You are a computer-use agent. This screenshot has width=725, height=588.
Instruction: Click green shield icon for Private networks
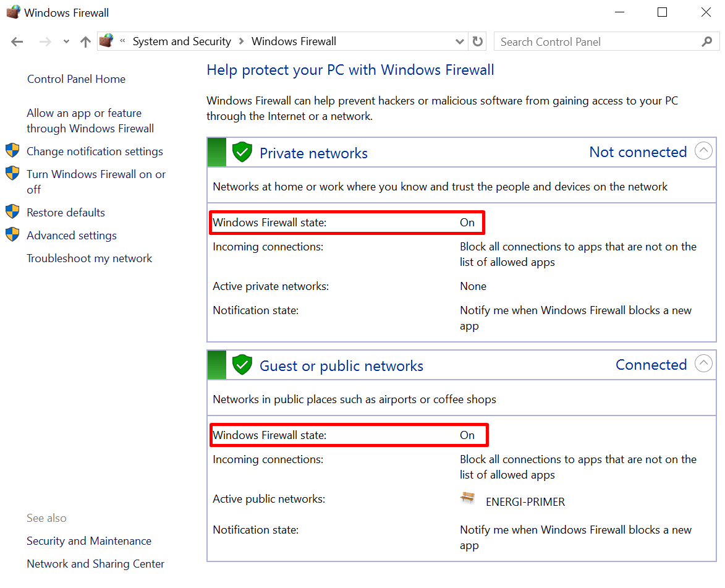pyautogui.click(x=242, y=151)
